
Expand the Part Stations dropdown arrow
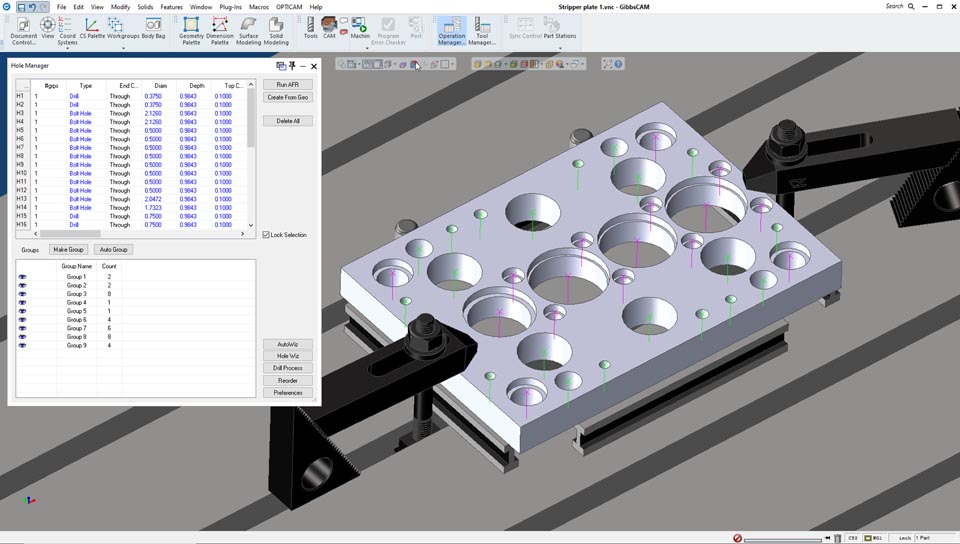click(559, 48)
